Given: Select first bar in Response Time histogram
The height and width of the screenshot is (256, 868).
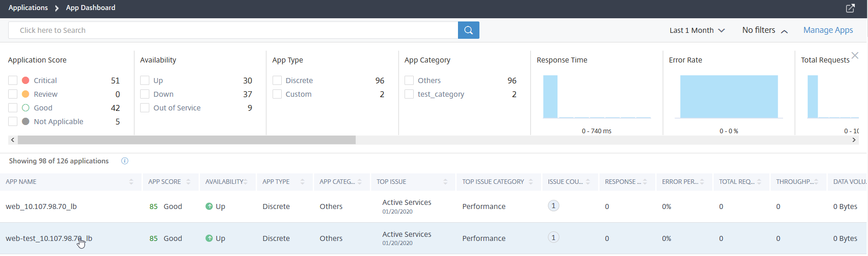Looking at the screenshot, I should [x=550, y=97].
